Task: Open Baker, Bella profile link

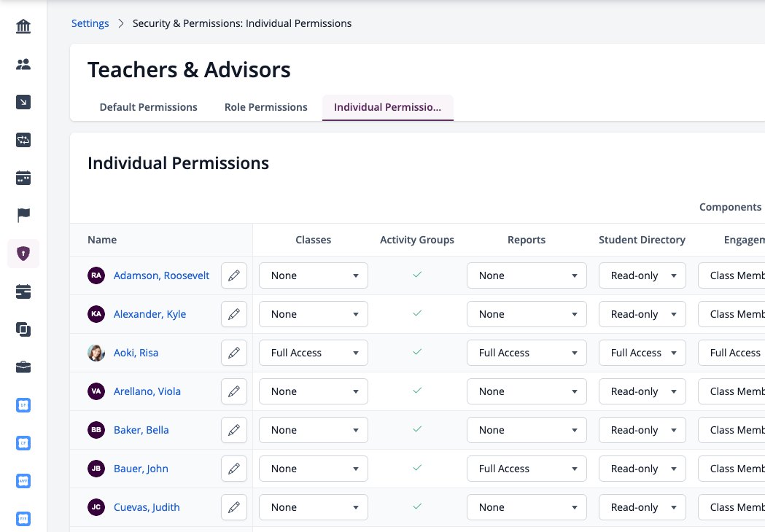Action: (x=141, y=430)
